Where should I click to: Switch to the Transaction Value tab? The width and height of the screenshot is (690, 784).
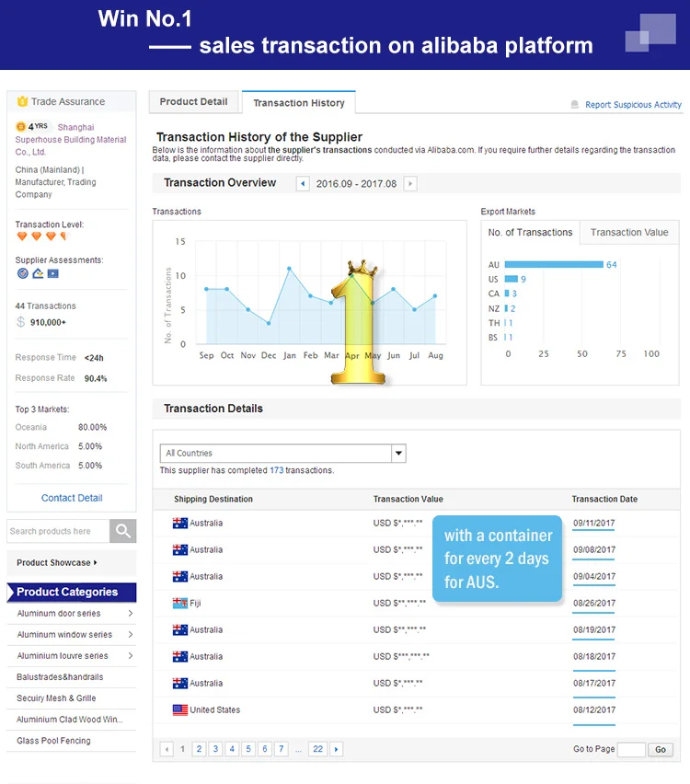click(629, 233)
